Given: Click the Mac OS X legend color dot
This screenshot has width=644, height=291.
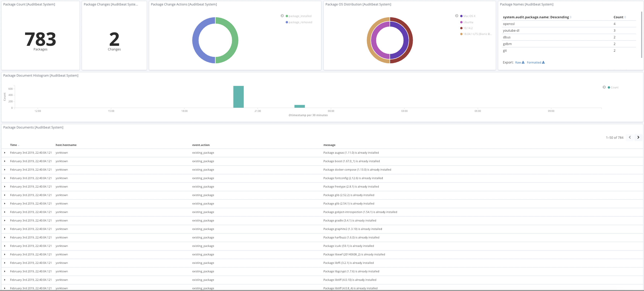Looking at the screenshot, I should click(x=461, y=16).
